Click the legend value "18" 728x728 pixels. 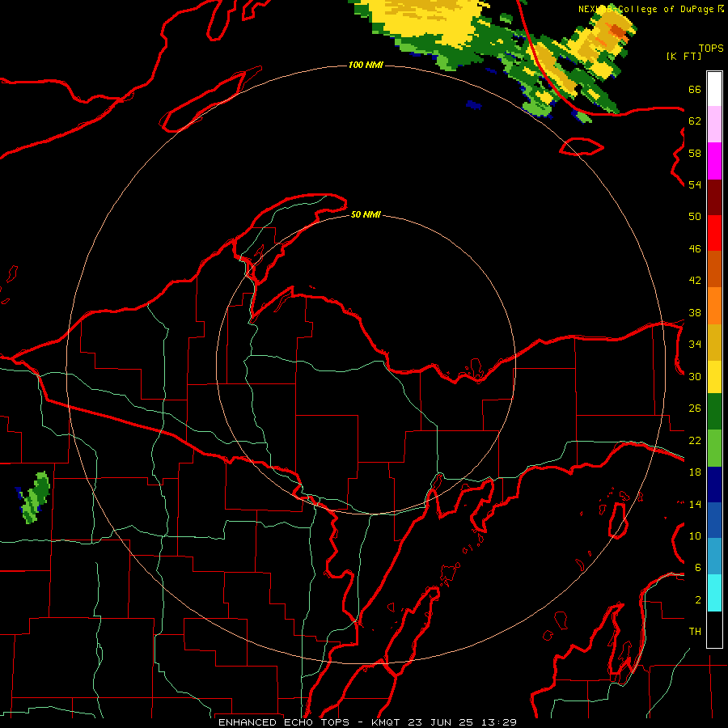pyautogui.click(x=695, y=472)
